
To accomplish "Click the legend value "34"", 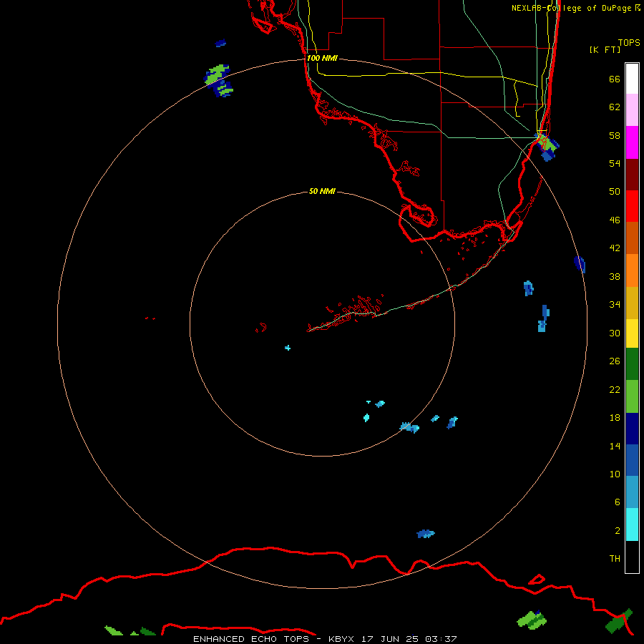I will pos(615,304).
